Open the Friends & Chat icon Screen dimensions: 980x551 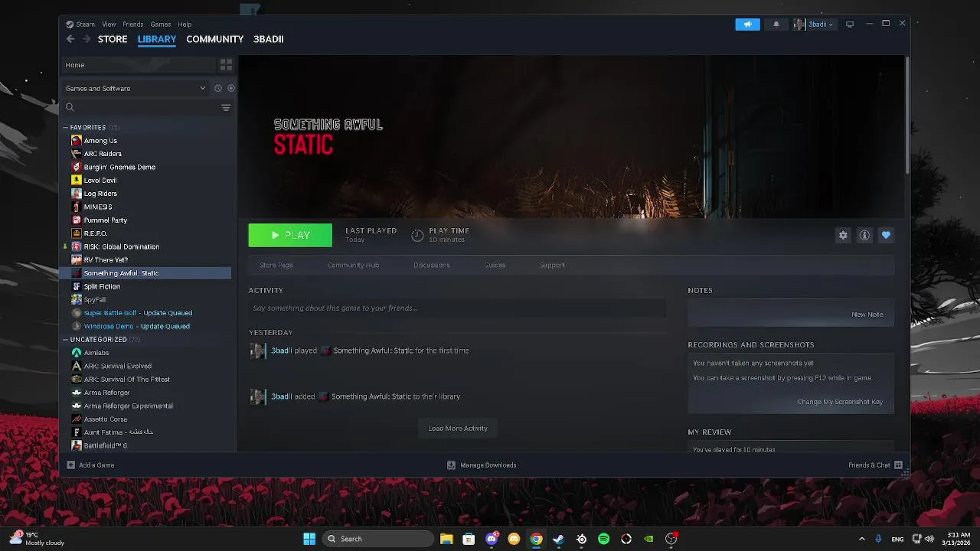pyautogui.click(x=899, y=465)
